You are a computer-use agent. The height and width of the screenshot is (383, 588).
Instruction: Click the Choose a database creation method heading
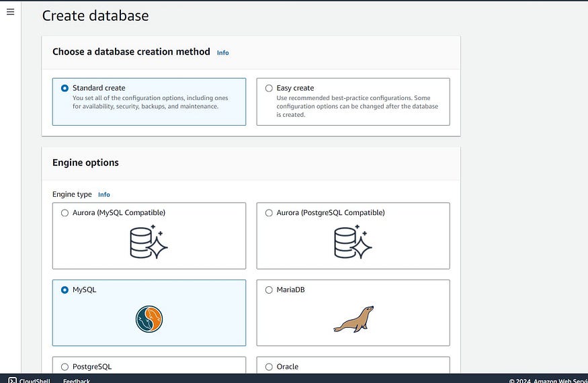tap(131, 52)
